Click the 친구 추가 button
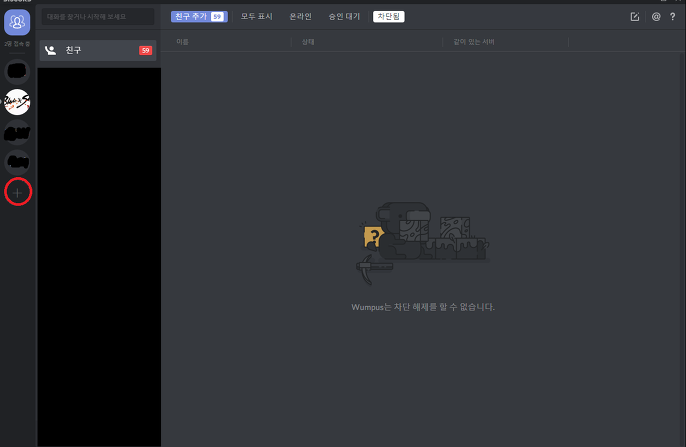 pyautogui.click(x=199, y=17)
